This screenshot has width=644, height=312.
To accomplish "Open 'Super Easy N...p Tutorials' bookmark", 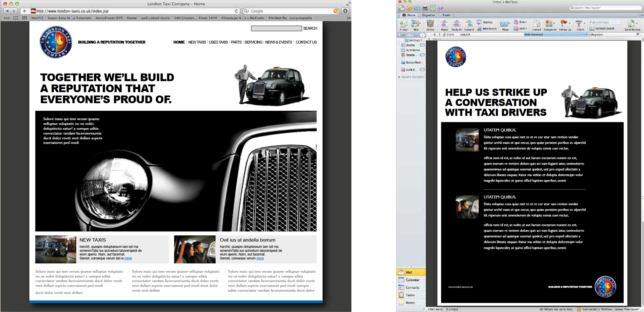I will pos(69,18).
